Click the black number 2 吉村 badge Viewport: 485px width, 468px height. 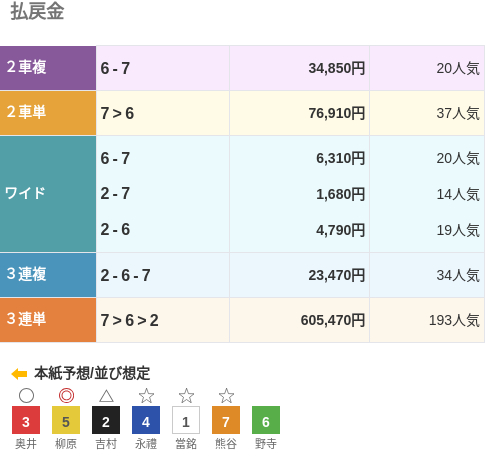click(x=106, y=420)
